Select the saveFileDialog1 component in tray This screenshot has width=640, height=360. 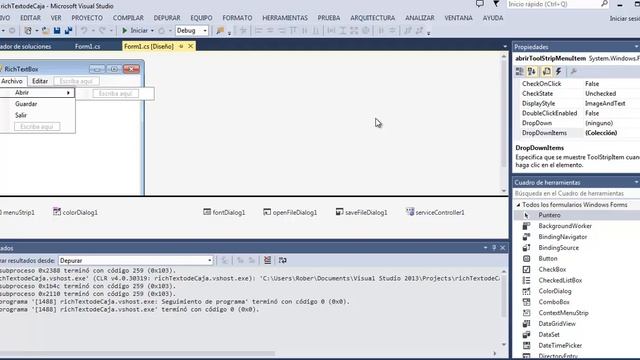(x=362, y=212)
